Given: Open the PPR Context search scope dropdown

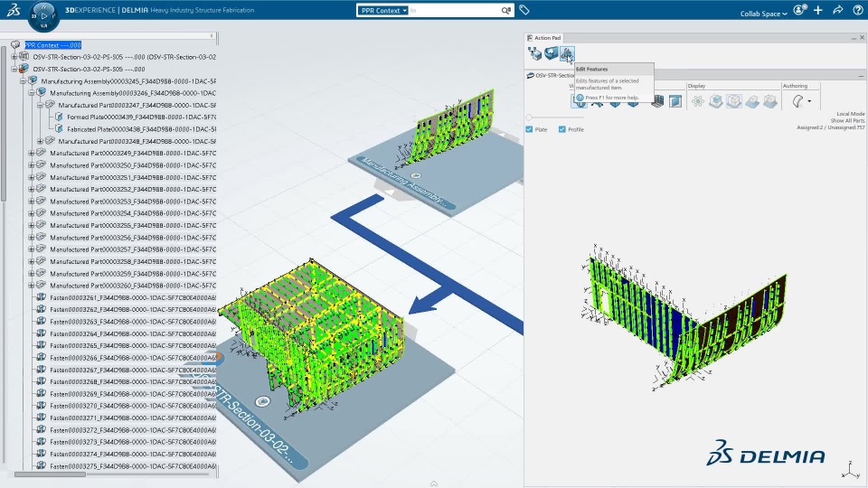Looking at the screenshot, I should tap(382, 11).
